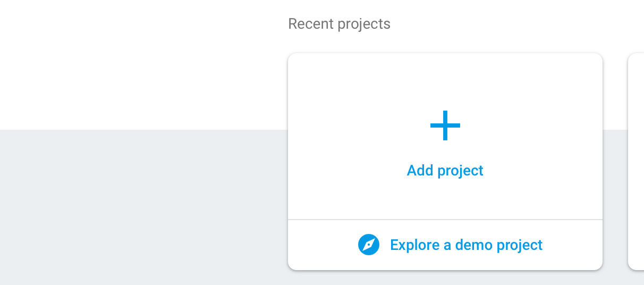This screenshot has height=285, width=644.
Task: Click the blue plus icon
Action: tap(445, 125)
